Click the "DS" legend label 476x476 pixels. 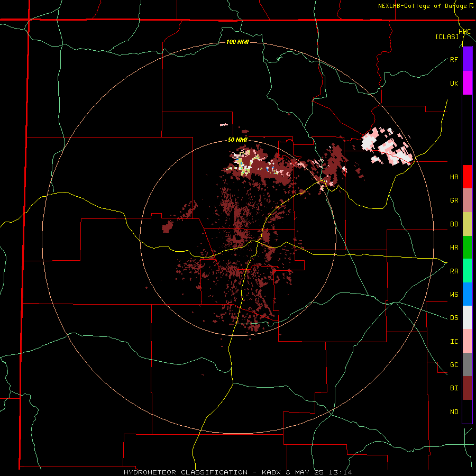pos(454,317)
